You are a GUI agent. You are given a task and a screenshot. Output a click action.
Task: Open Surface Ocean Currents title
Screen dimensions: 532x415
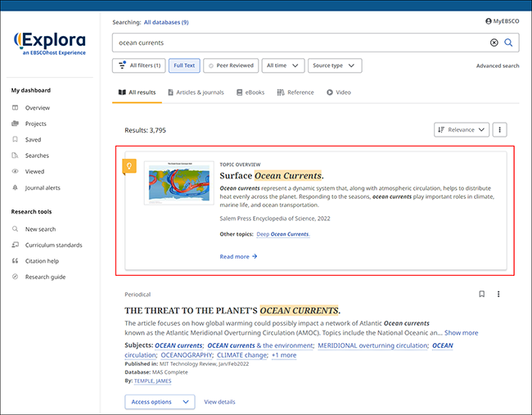click(x=272, y=176)
